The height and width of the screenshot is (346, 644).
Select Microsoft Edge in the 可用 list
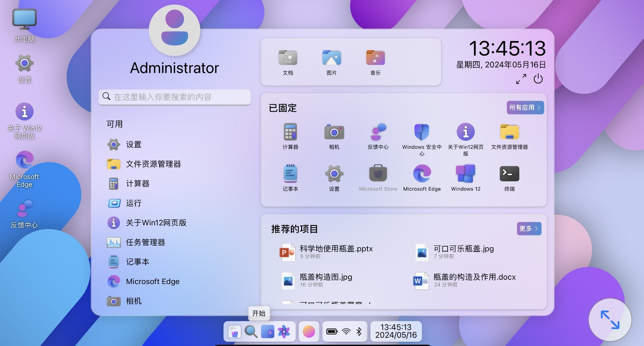175,281
